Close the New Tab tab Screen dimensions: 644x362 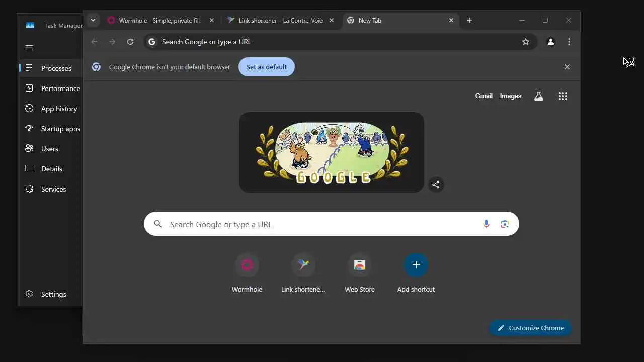(451, 21)
